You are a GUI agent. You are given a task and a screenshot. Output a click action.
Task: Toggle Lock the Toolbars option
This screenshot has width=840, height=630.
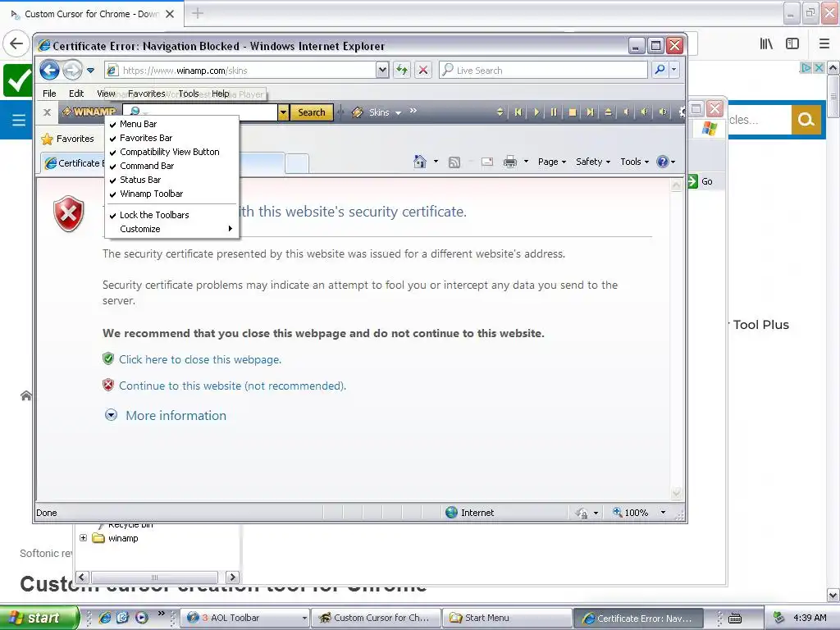171,215
